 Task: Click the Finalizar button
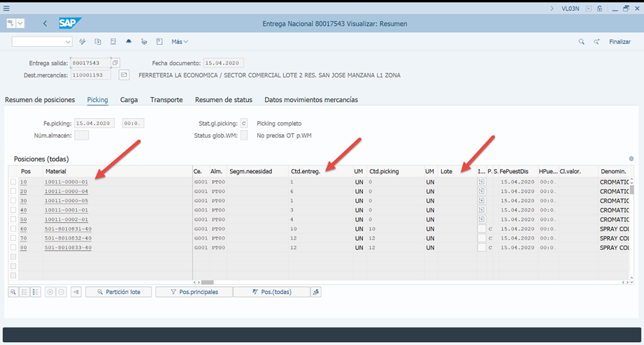point(620,42)
